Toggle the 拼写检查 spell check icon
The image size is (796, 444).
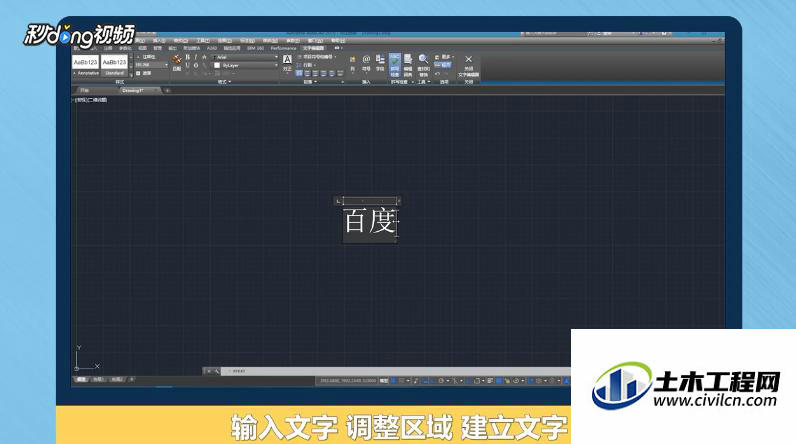(x=395, y=65)
